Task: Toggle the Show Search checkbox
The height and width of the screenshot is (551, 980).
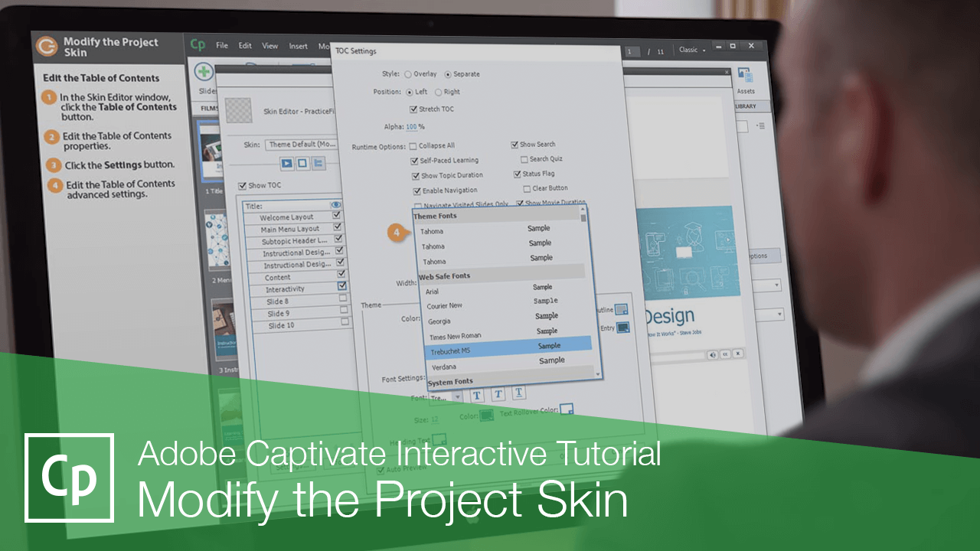Action: [514, 144]
